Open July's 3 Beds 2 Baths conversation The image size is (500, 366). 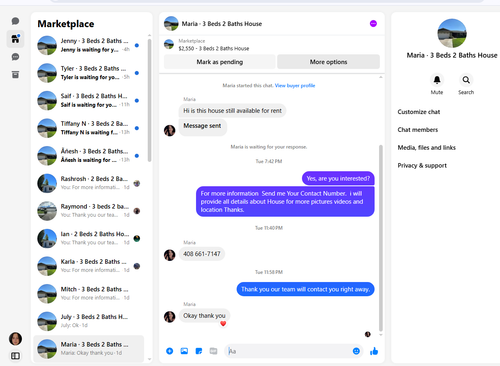89,321
